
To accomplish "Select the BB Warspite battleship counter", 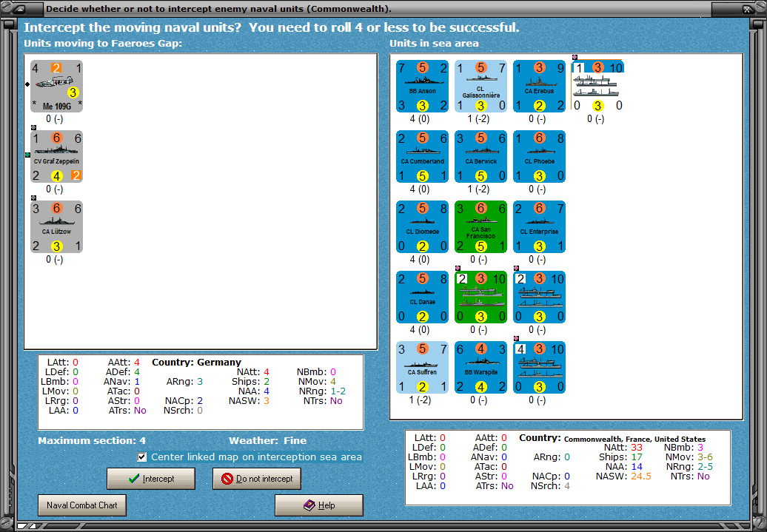I will coord(480,367).
